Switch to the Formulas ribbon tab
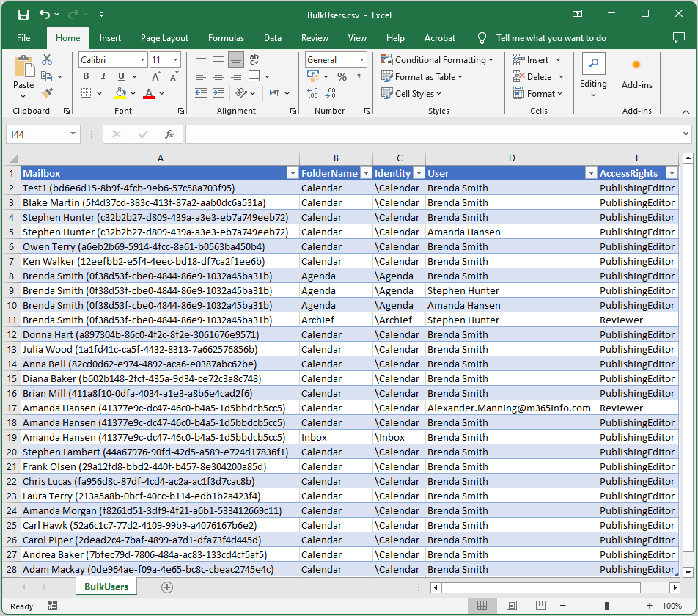The image size is (698, 616). pyautogui.click(x=226, y=37)
